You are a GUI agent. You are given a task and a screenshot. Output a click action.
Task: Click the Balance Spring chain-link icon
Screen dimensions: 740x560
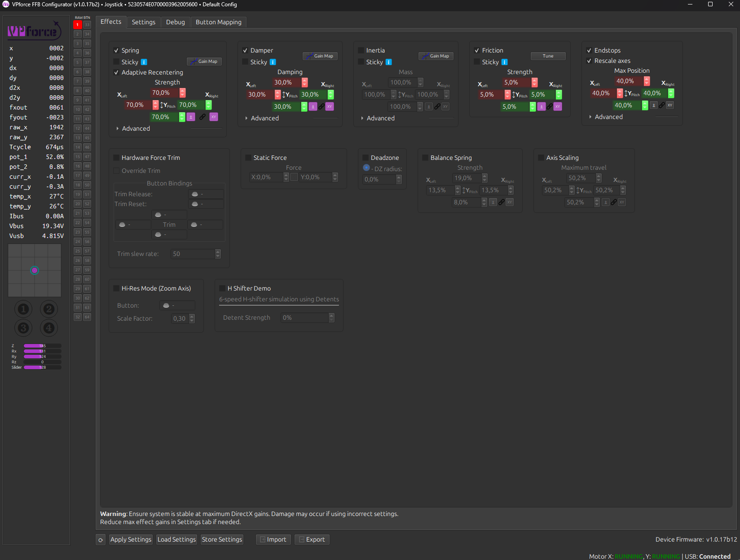[502, 202]
